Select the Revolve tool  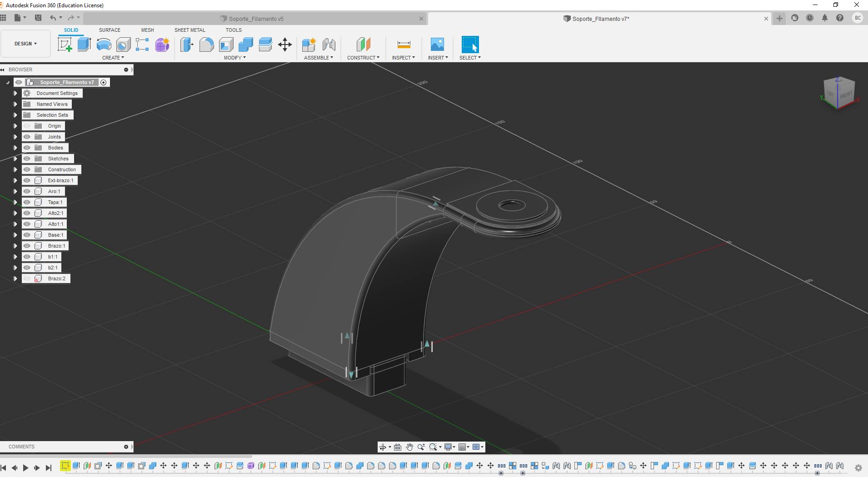click(x=104, y=45)
